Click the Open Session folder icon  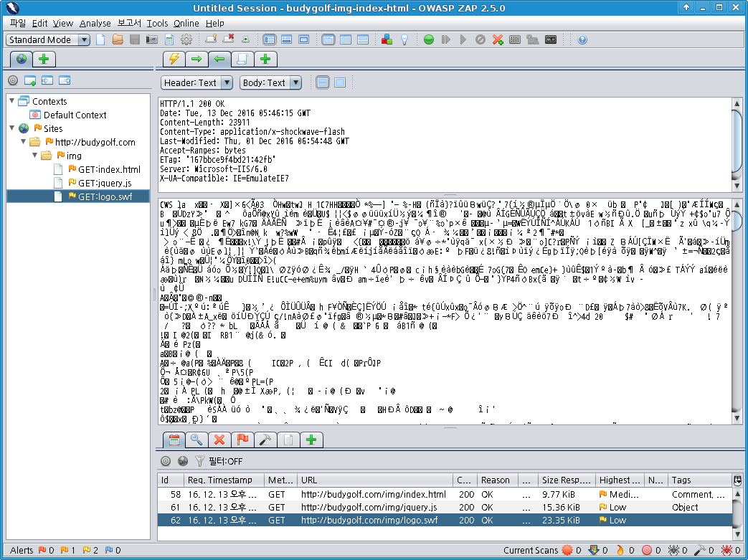coord(118,39)
